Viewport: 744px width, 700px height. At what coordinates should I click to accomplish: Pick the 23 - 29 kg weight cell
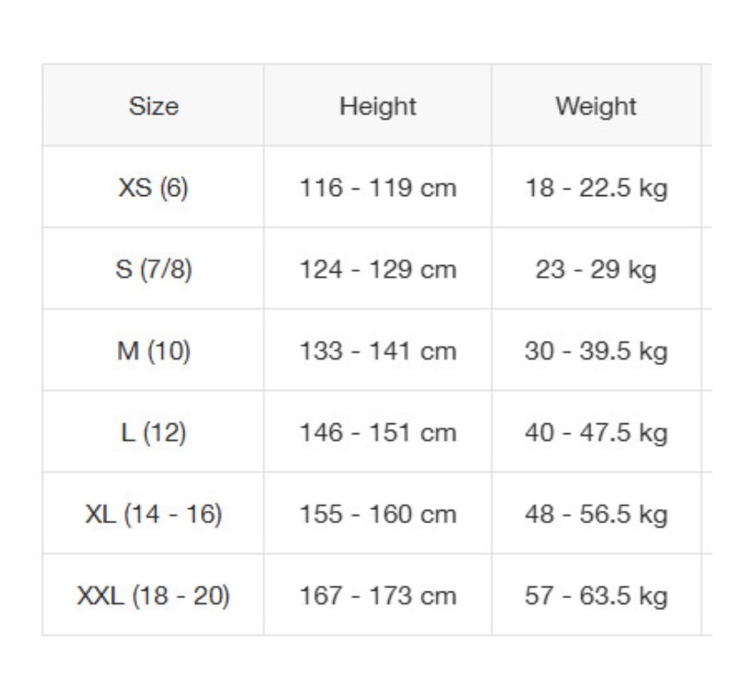[596, 269]
